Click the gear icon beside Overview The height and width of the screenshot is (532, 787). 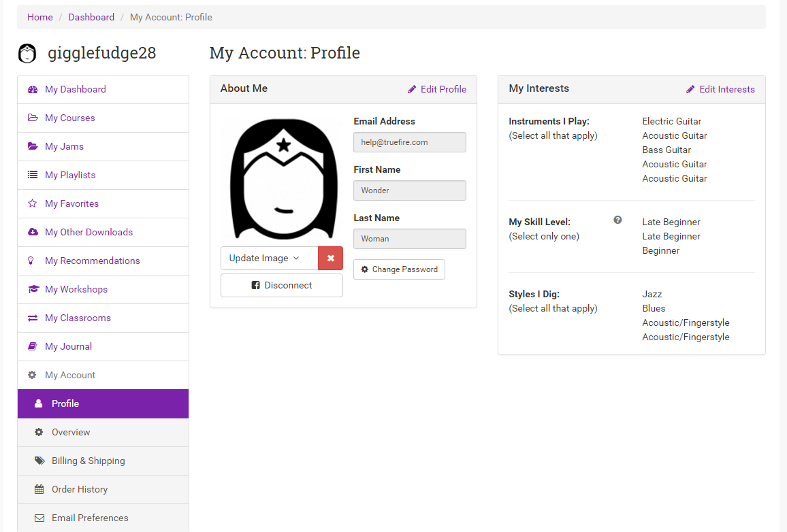click(x=39, y=432)
